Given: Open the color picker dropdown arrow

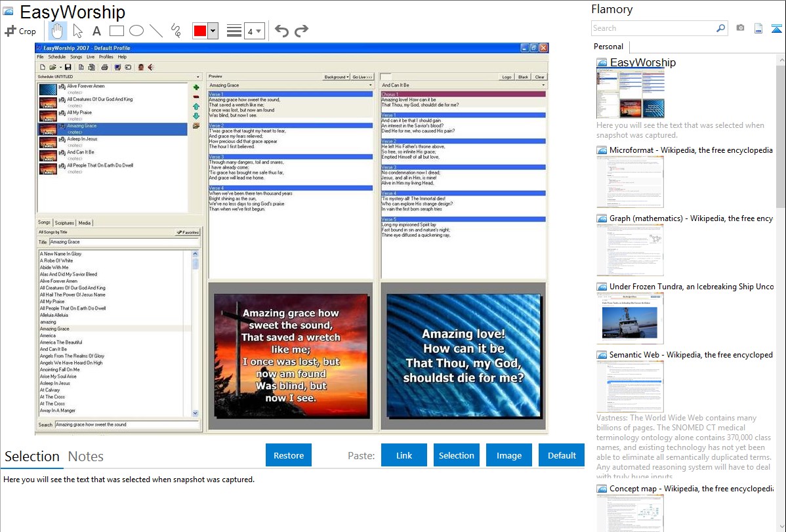Looking at the screenshot, I should click(213, 31).
